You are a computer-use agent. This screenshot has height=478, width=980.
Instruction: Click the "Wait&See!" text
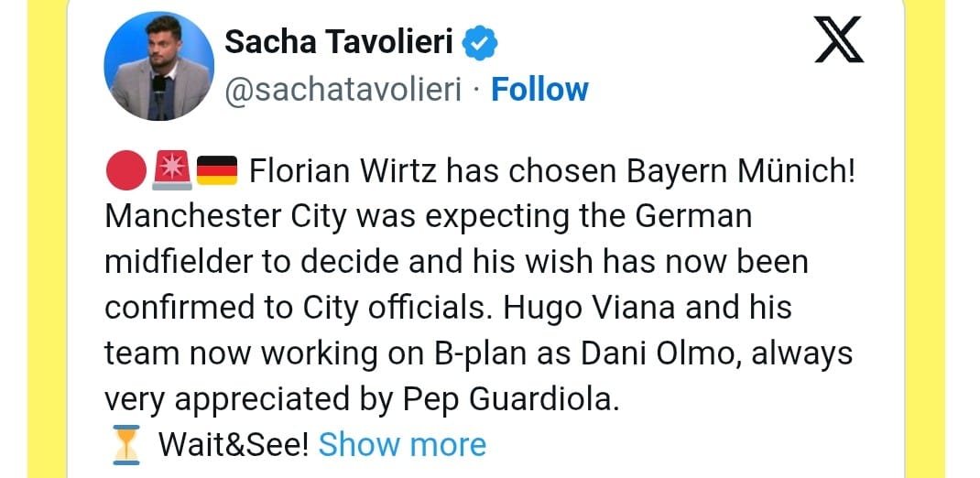[234, 445]
